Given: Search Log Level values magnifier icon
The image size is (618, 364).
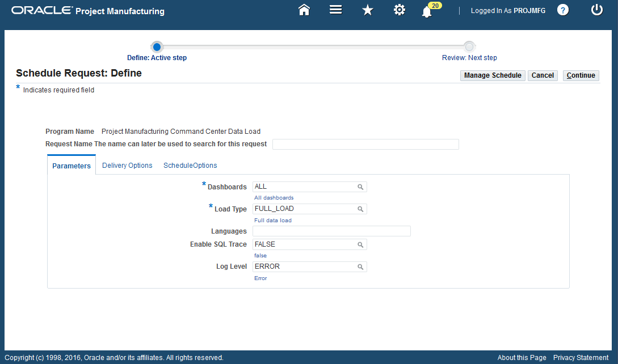Looking at the screenshot, I should pyautogui.click(x=360, y=266).
